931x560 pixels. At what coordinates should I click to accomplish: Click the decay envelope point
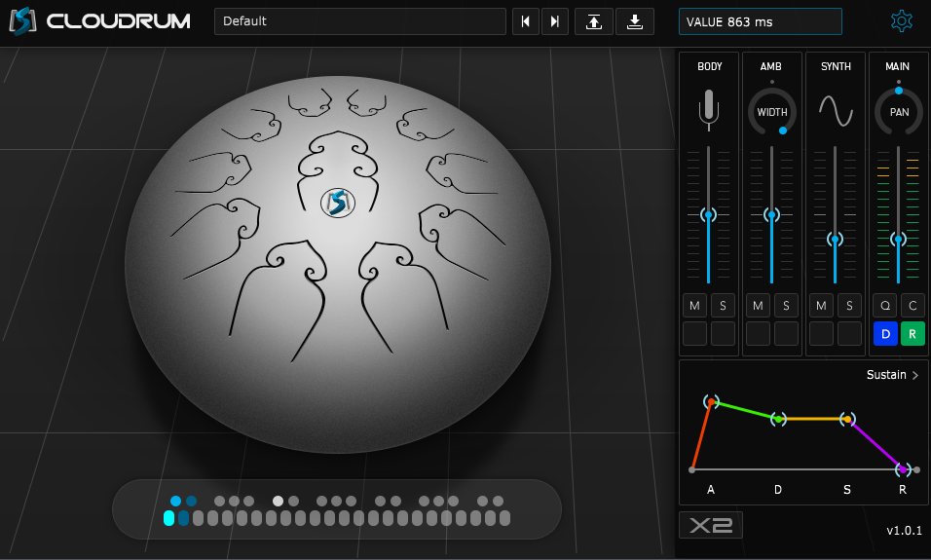(778, 419)
